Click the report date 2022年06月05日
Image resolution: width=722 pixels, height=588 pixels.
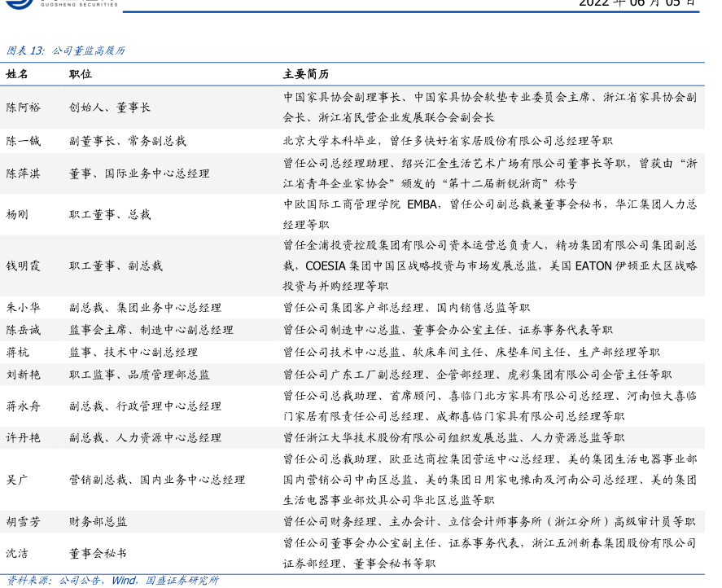click(637, 3)
